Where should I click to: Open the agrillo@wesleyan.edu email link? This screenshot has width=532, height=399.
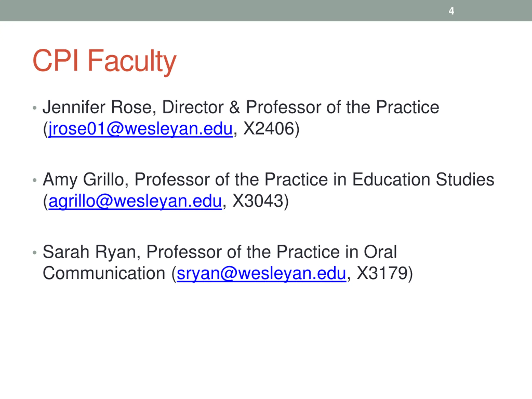[x=135, y=201]
